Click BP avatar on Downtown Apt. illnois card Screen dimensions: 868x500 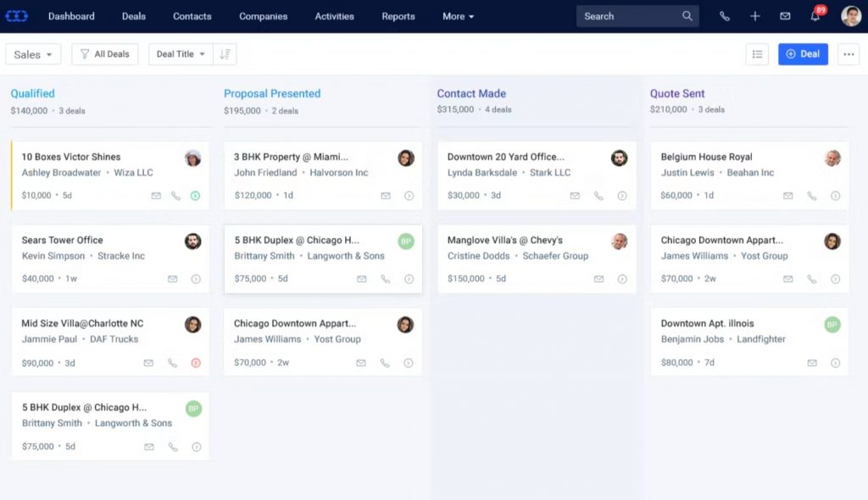[x=832, y=325]
